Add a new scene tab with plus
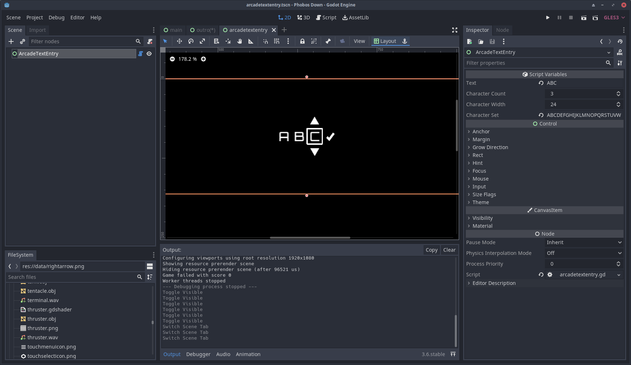 pos(284,30)
